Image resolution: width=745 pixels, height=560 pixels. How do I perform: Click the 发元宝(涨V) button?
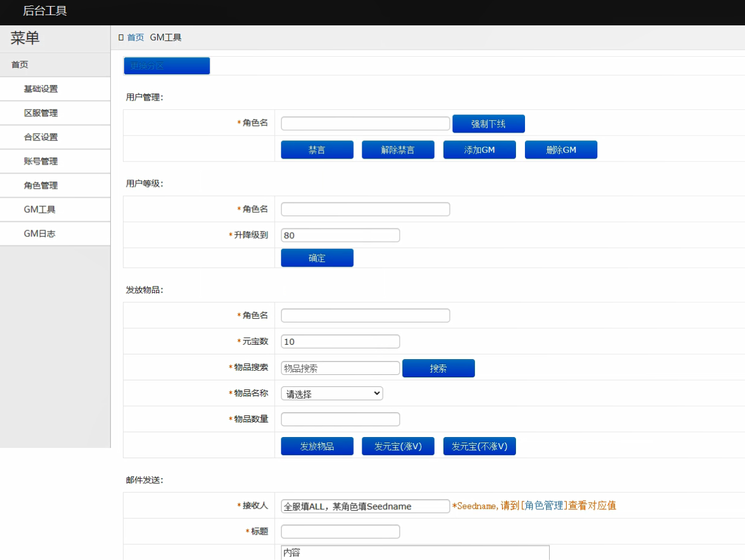point(398,446)
